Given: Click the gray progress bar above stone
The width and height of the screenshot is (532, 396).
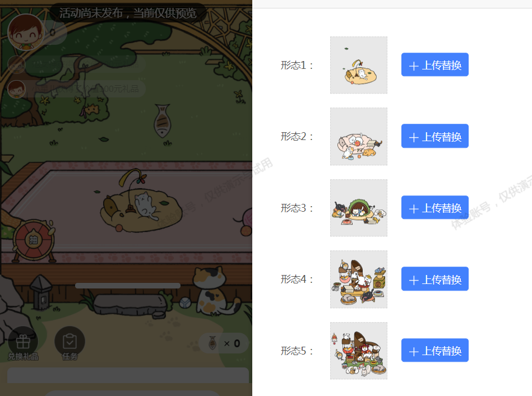Looking at the screenshot, I should tap(128, 286).
